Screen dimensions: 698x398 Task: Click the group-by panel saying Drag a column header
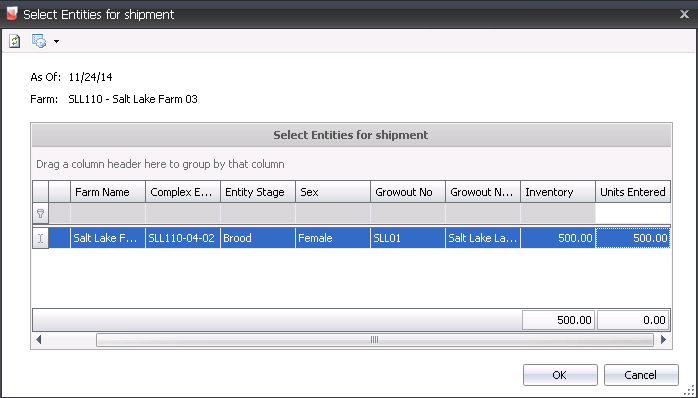351,164
